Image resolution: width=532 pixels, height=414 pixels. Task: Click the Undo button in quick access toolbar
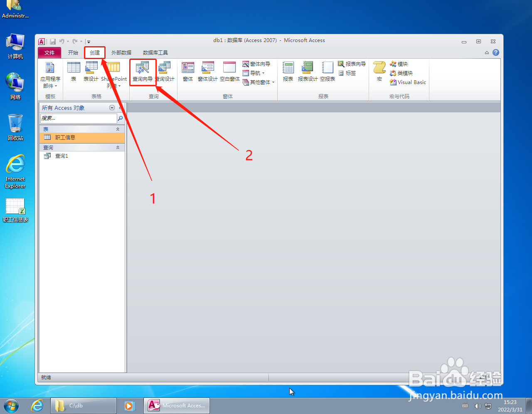[62, 41]
